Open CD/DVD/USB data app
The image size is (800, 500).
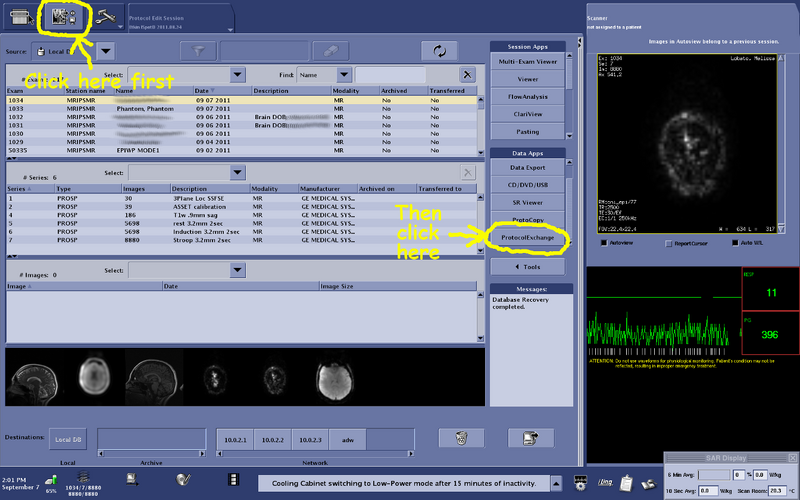(x=528, y=185)
